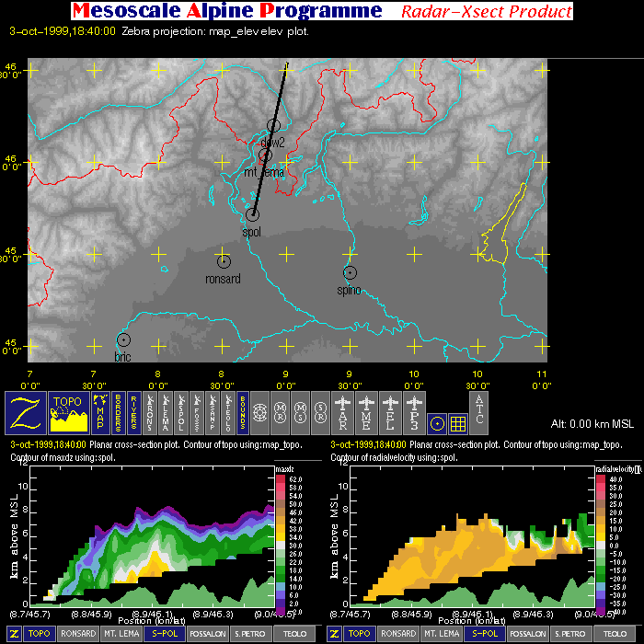Select the TOPO terrain icon in main toolbar
Image resolution: width=644 pixels, height=644 pixels.
click(68, 413)
